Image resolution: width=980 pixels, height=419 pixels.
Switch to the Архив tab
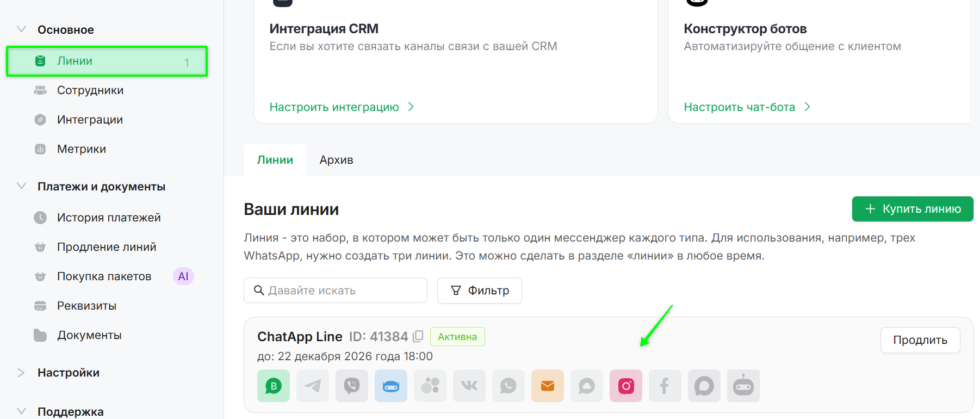point(336,160)
